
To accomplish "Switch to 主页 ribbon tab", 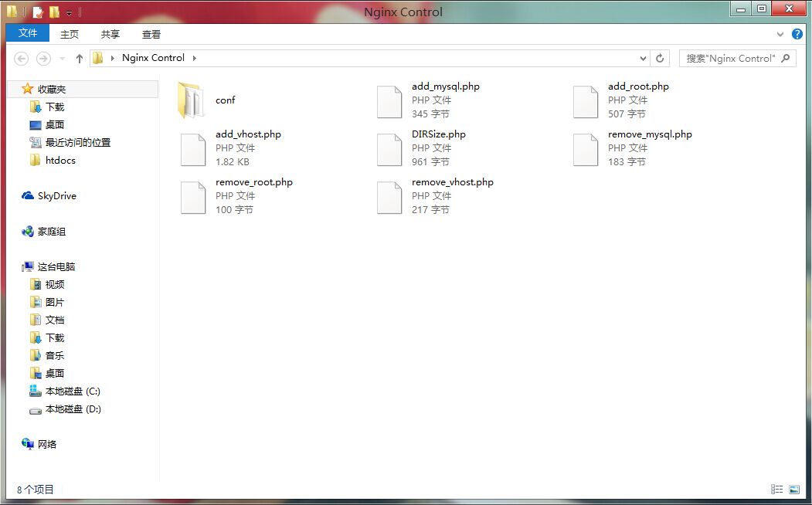I will tap(70, 34).
